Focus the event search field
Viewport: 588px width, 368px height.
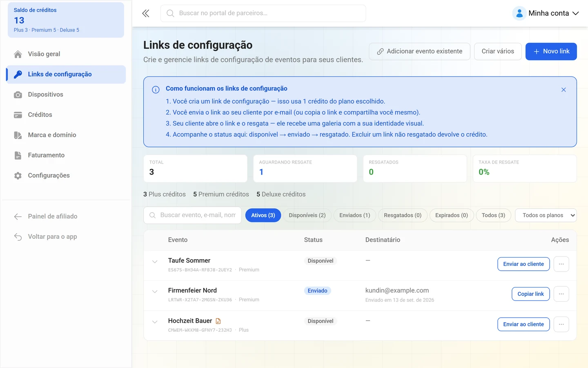point(192,215)
